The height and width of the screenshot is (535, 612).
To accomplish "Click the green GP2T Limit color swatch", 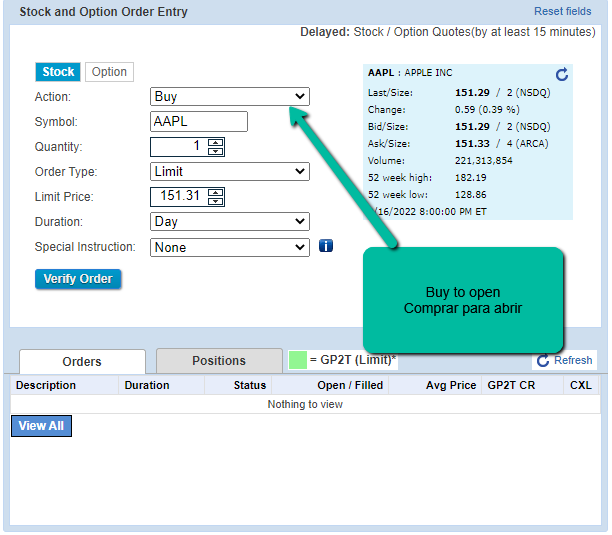I will coord(297,360).
